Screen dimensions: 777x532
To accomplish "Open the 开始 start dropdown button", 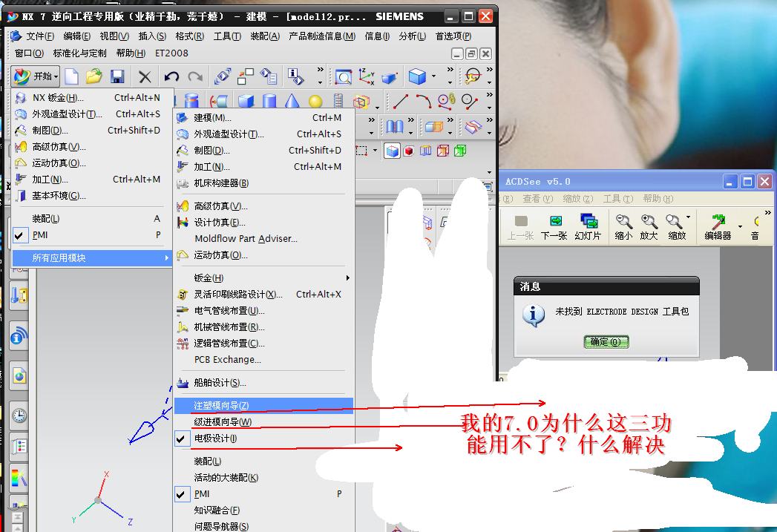I will coord(36,76).
